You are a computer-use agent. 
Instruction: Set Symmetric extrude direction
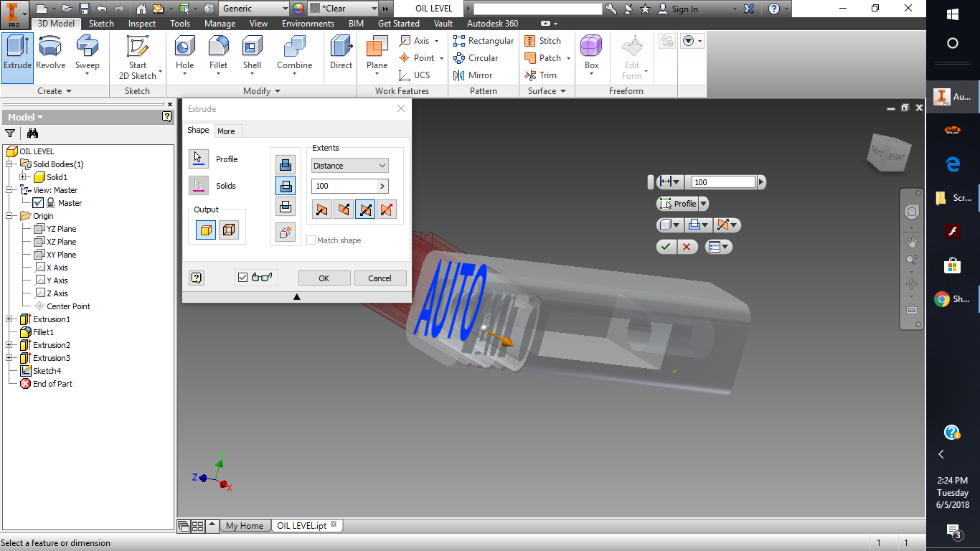[365, 209]
